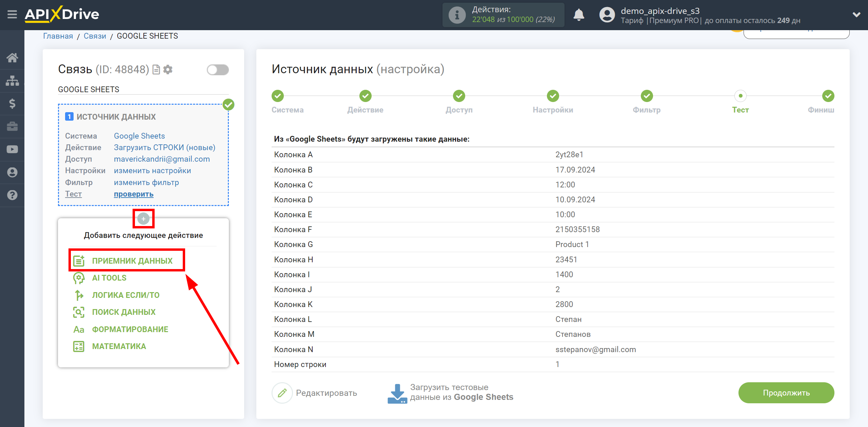Click the data search icon

[79, 312]
